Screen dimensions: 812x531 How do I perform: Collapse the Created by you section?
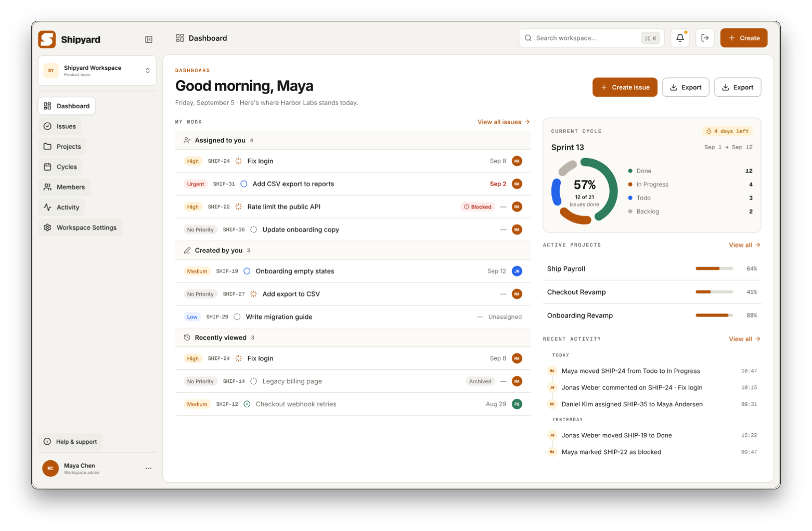coord(353,251)
